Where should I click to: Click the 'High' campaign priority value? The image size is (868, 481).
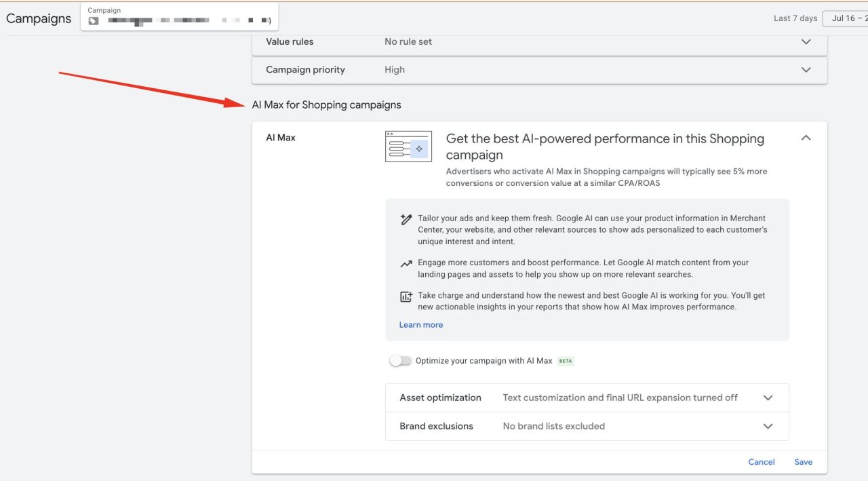(x=395, y=69)
